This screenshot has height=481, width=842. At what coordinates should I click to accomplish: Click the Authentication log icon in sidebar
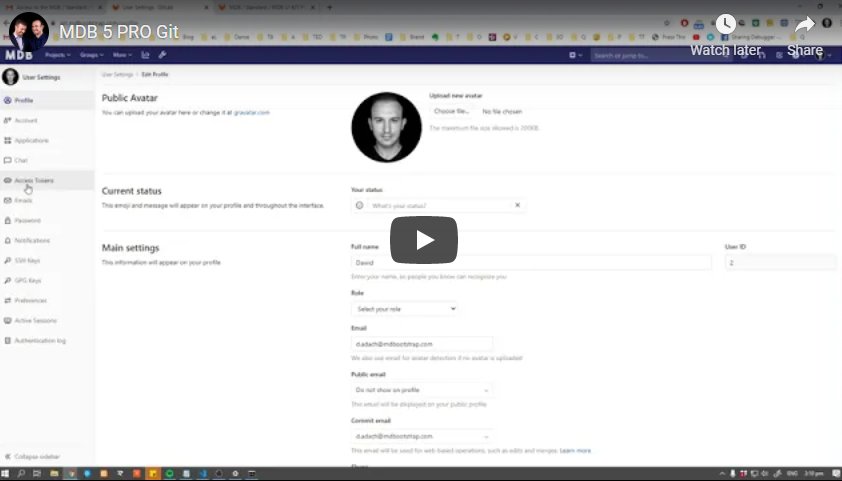click(x=8, y=340)
